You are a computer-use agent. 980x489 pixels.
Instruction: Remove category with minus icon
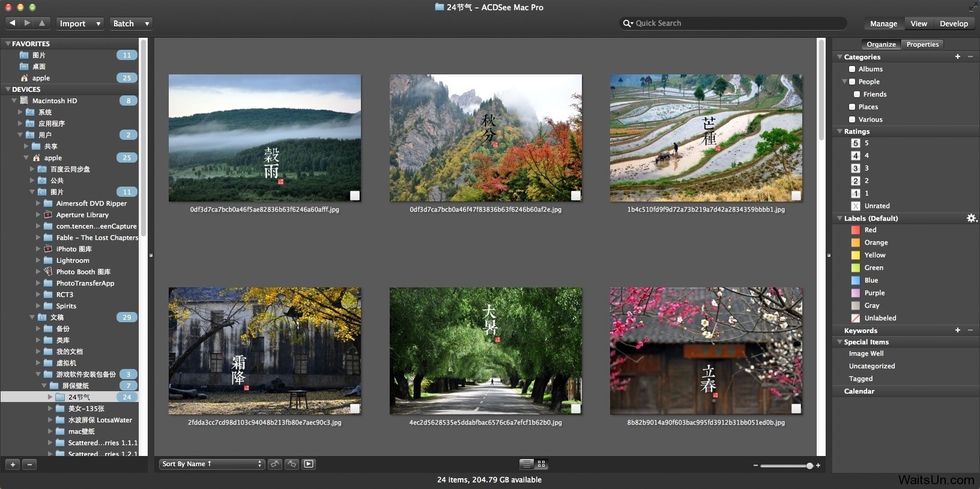(970, 56)
